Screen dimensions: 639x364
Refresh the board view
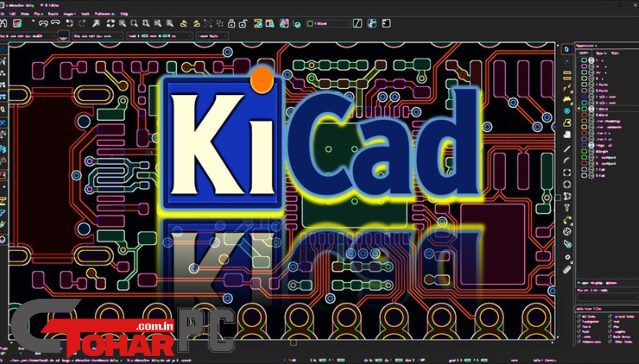[110, 23]
